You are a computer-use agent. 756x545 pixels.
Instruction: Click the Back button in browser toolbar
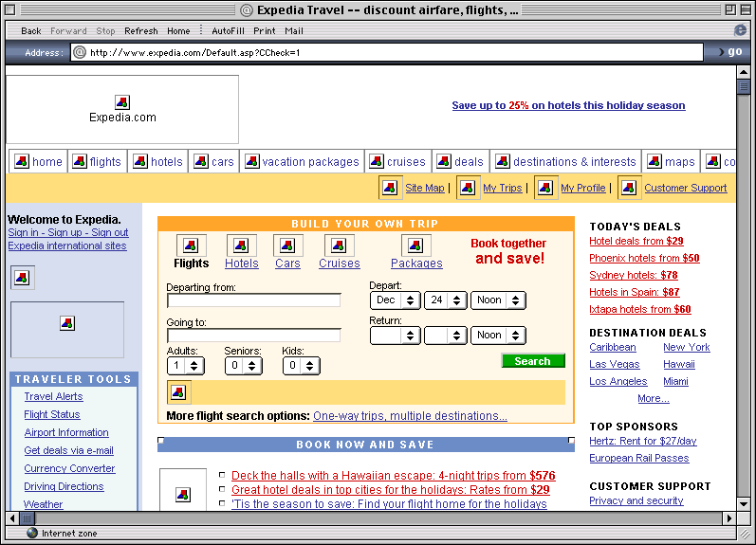click(31, 31)
